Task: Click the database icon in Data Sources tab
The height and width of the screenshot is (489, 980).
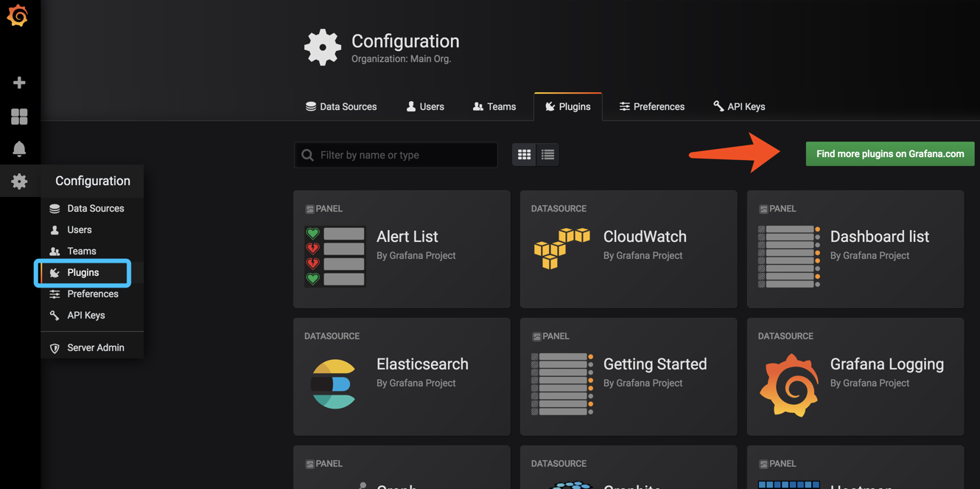Action: [311, 106]
